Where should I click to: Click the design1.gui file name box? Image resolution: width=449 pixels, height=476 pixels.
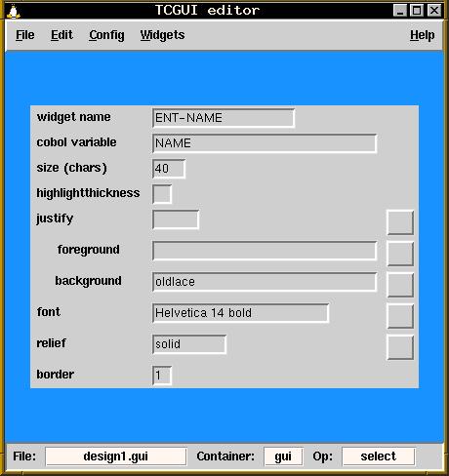[x=116, y=456]
